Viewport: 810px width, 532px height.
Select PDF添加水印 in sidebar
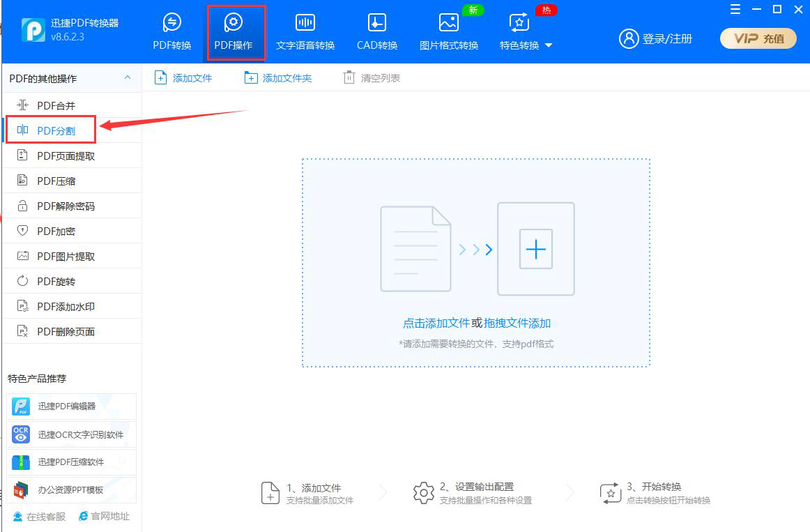72,306
